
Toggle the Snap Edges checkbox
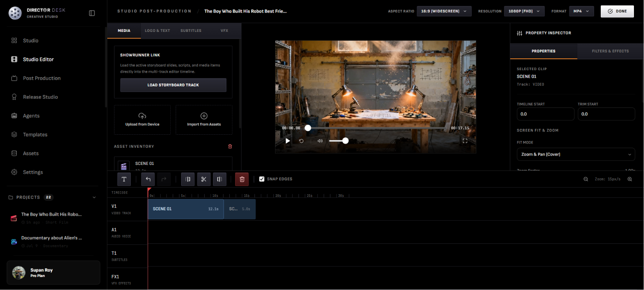point(262,179)
